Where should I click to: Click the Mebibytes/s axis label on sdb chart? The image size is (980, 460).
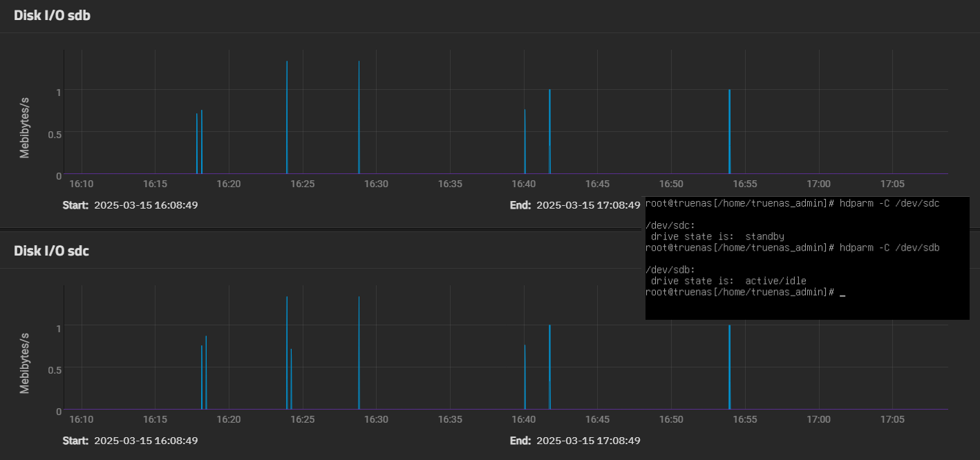(x=25, y=127)
